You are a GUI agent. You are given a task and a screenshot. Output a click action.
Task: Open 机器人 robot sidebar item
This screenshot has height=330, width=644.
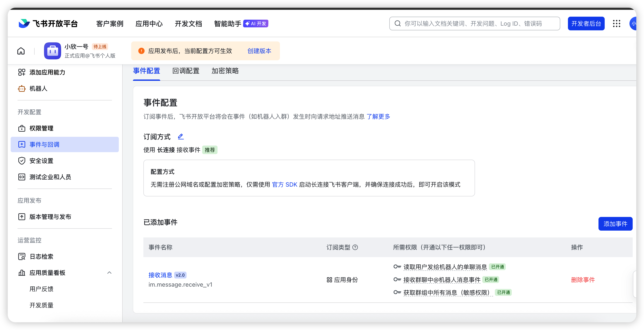(38, 88)
